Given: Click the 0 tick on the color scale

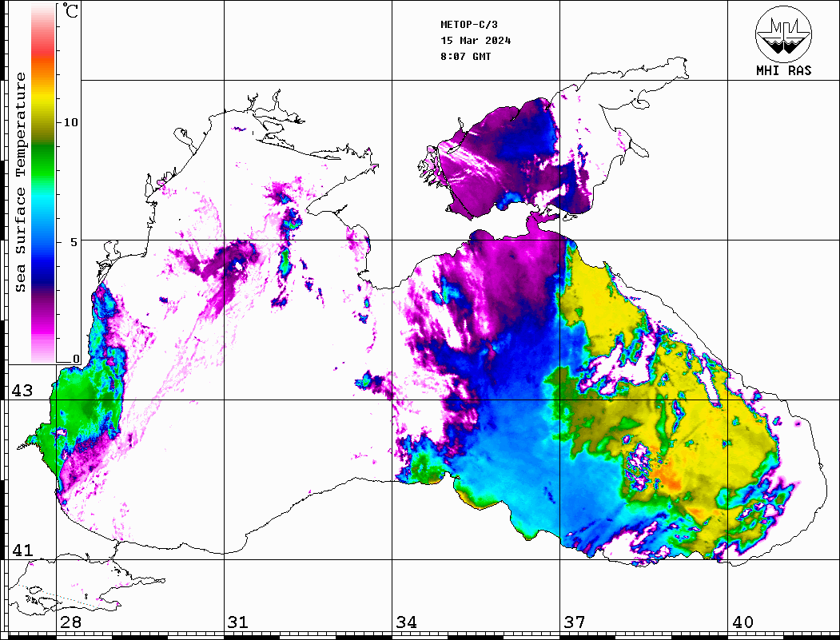Looking at the screenshot, I should point(76,359).
